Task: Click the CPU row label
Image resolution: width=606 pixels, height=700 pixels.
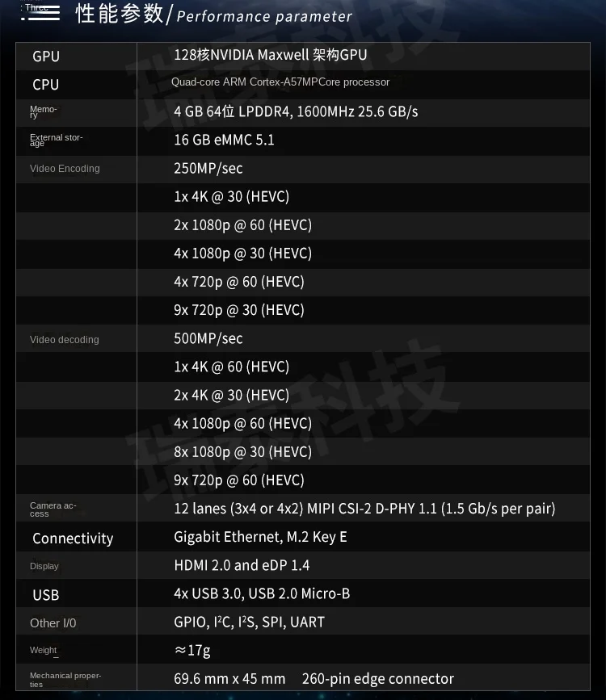Action: pos(46,85)
